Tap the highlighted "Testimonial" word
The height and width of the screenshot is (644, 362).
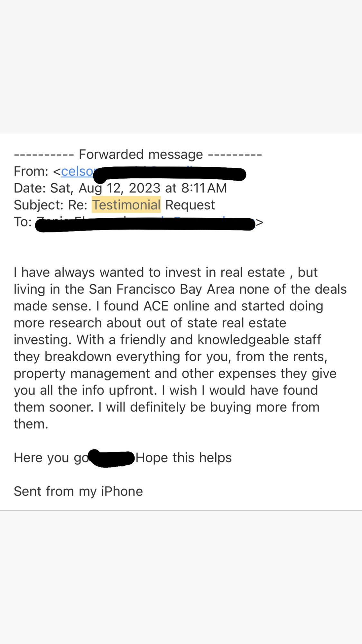[x=126, y=205]
